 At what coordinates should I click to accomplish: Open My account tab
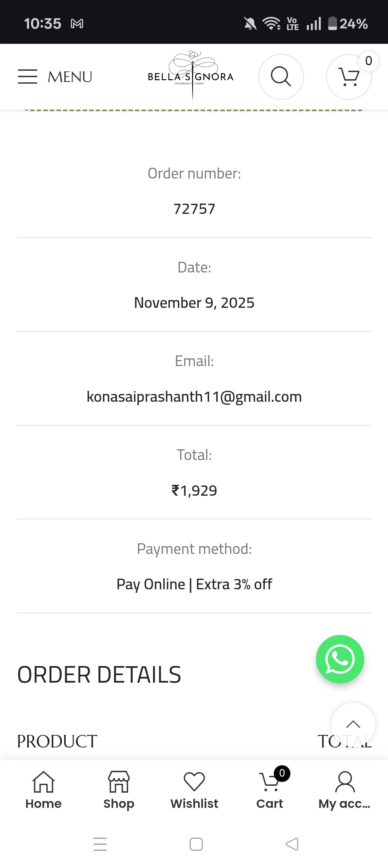[x=345, y=790]
